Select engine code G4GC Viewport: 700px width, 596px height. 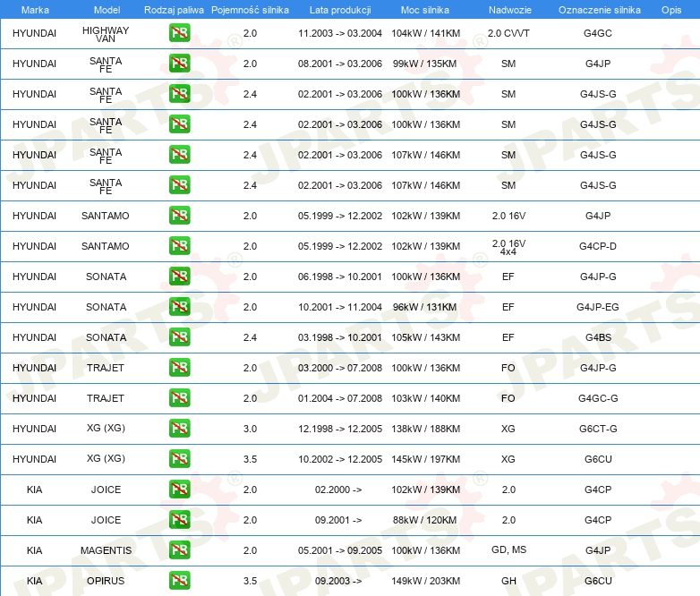tap(598, 33)
